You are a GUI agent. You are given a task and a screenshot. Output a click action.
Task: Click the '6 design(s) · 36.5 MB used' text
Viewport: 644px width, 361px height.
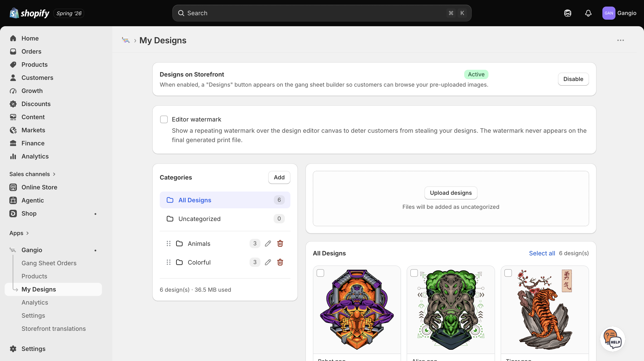[195, 290]
